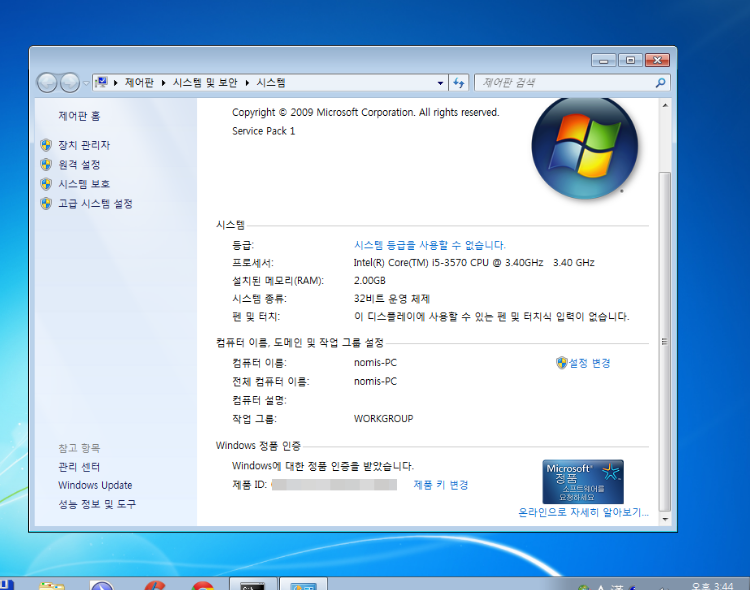The width and height of the screenshot is (750, 590).
Task: Click 제품 키 변경 link
Action: (x=441, y=485)
